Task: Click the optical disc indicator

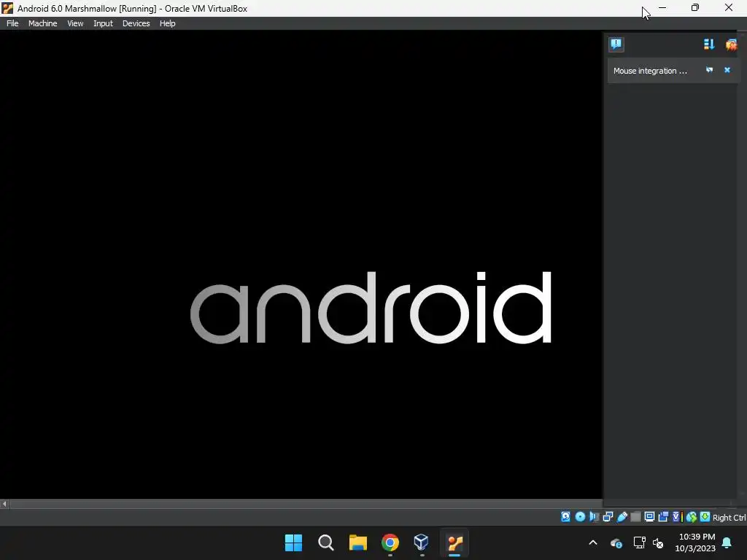Action: pyautogui.click(x=580, y=517)
